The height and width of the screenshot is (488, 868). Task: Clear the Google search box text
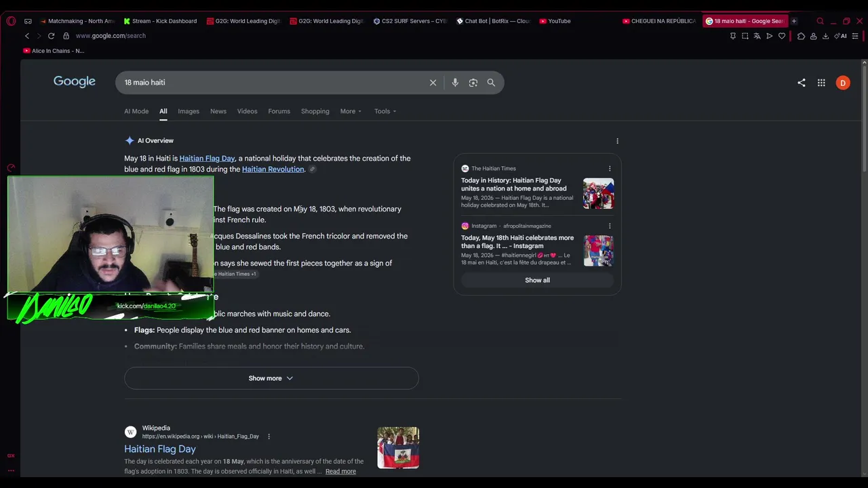pos(433,83)
